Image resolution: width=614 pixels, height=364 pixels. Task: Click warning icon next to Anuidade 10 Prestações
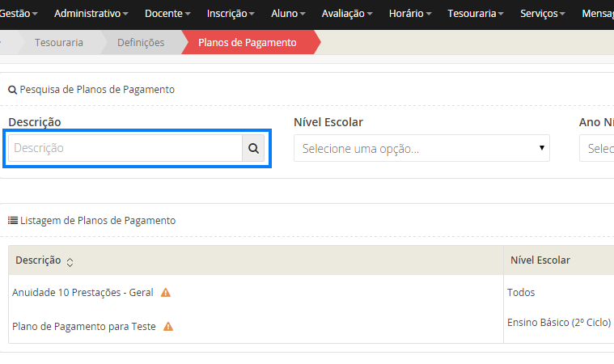coord(166,292)
